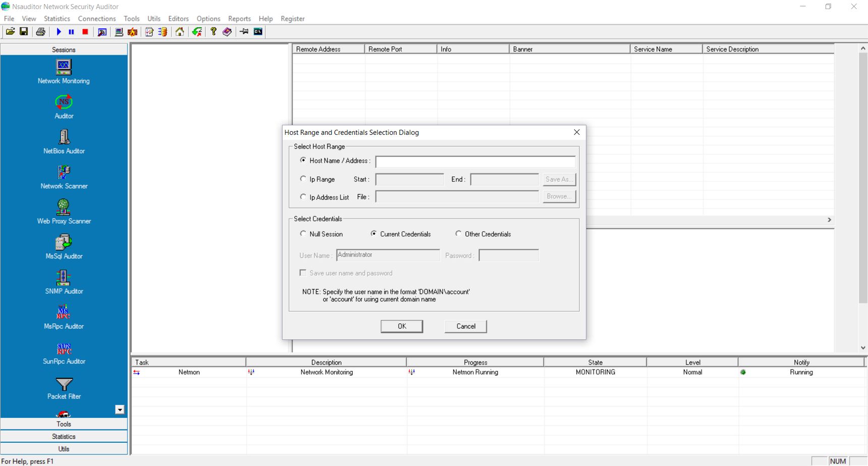Open the Connections menu
The image size is (868, 466).
97,19
